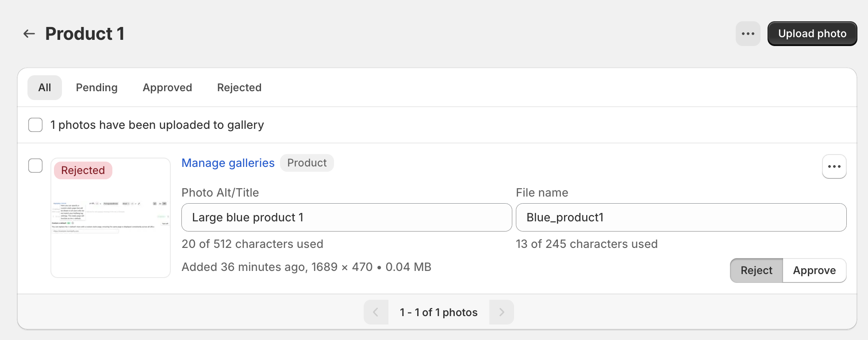Open more actions menu beside Upload photo

click(748, 34)
